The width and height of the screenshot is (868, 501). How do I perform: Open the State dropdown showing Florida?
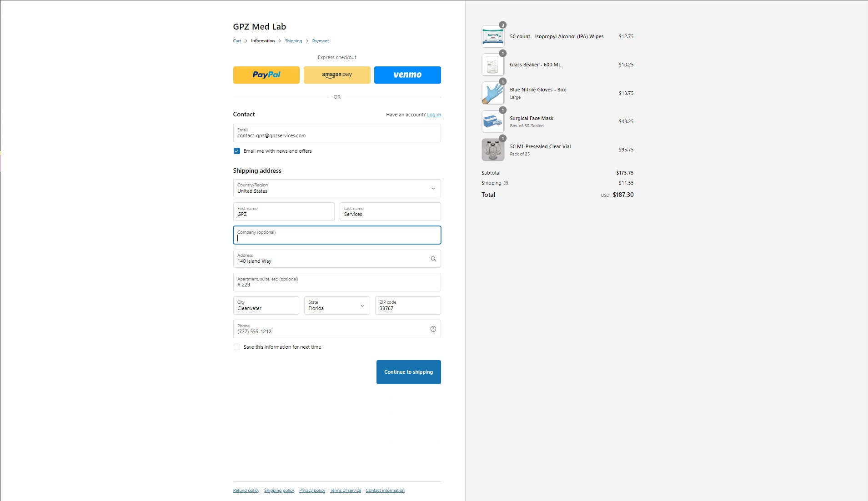(x=336, y=306)
